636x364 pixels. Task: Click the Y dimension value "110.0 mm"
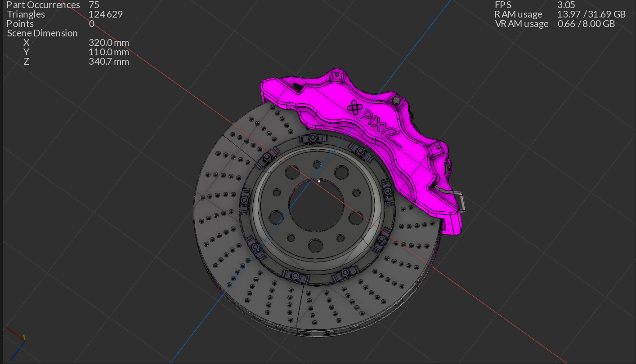tap(109, 52)
